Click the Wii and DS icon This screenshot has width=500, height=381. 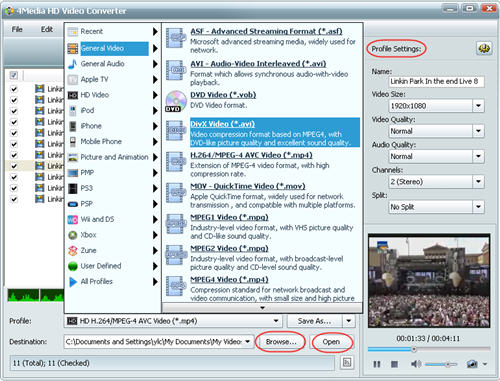click(x=72, y=219)
